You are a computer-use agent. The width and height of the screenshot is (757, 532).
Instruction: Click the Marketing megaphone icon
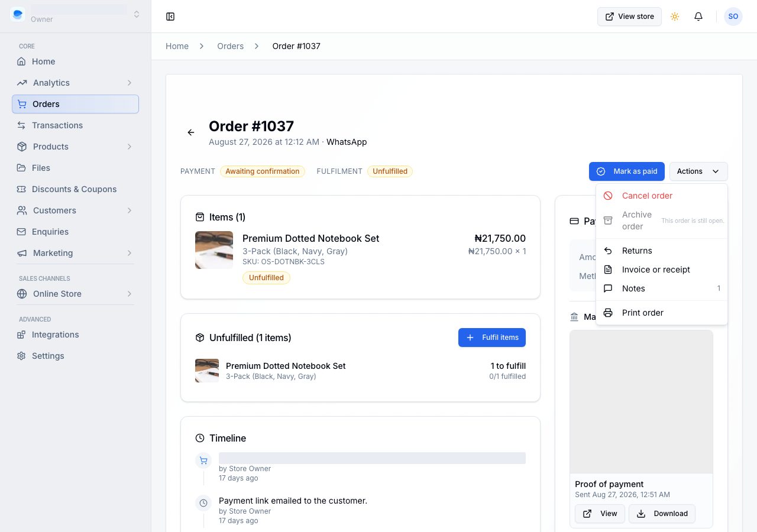(22, 253)
